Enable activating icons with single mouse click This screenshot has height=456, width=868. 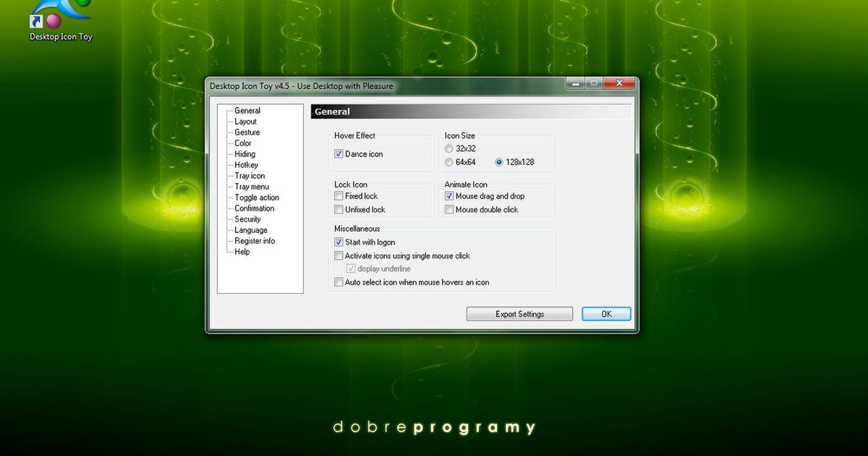[338, 256]
